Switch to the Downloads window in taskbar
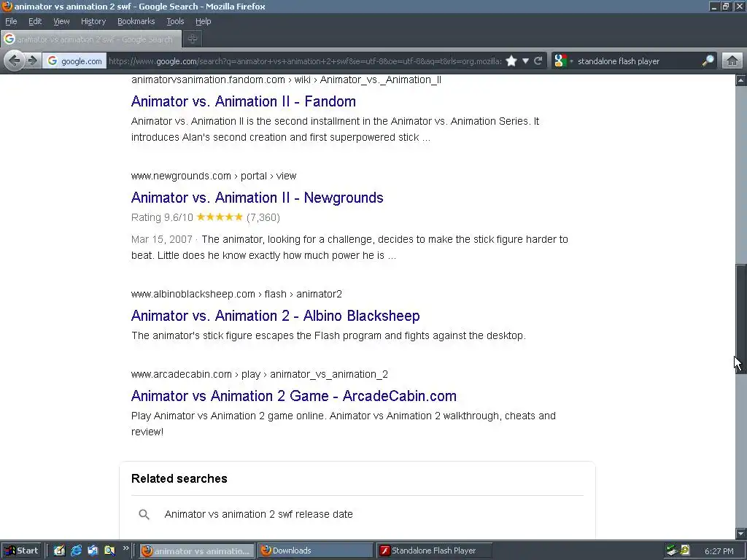This screenshot has width=747, height=560. coord(315,551)
